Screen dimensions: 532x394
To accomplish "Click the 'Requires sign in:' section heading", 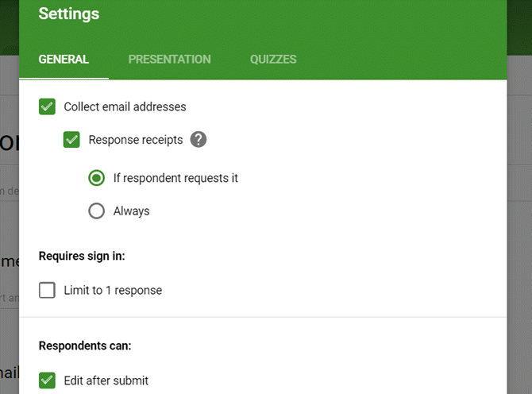I will pyautogui.click(x=82, y=256).
